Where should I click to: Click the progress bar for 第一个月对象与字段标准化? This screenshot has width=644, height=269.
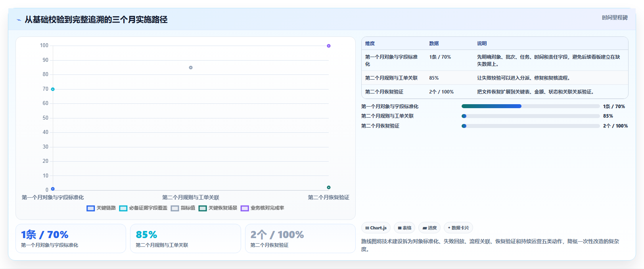(x=531, y=106)
